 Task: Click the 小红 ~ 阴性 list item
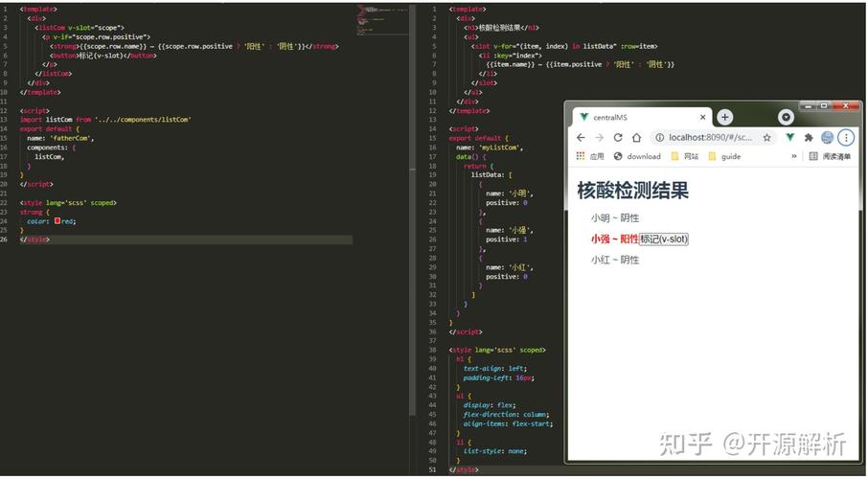[x=614, y=260]
